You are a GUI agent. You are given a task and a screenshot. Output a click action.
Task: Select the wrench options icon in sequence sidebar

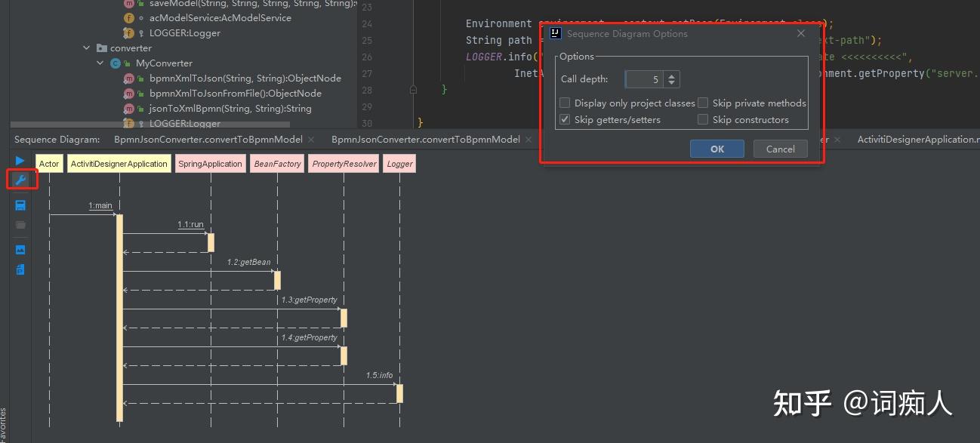tap(20, 180)
